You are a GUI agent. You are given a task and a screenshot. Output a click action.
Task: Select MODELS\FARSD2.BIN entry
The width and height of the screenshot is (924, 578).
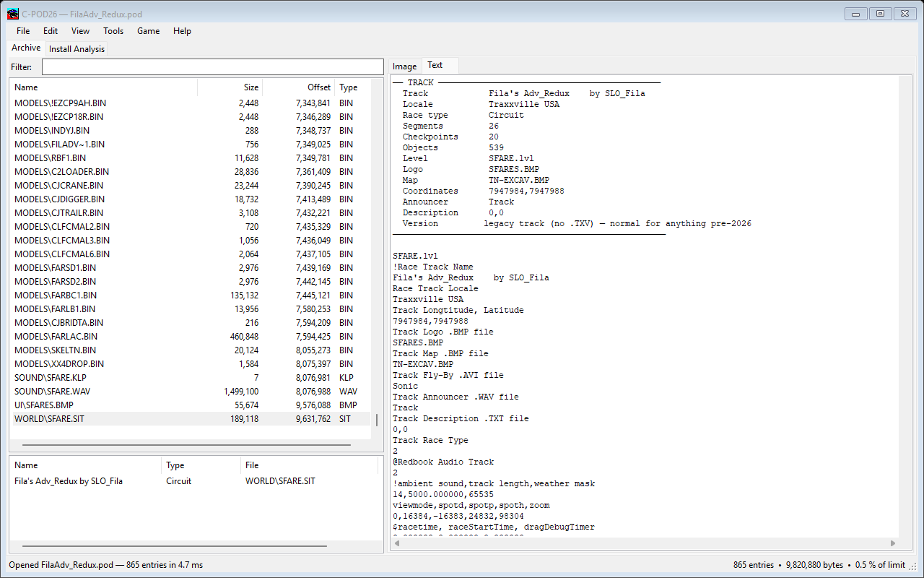pos(191,282)
